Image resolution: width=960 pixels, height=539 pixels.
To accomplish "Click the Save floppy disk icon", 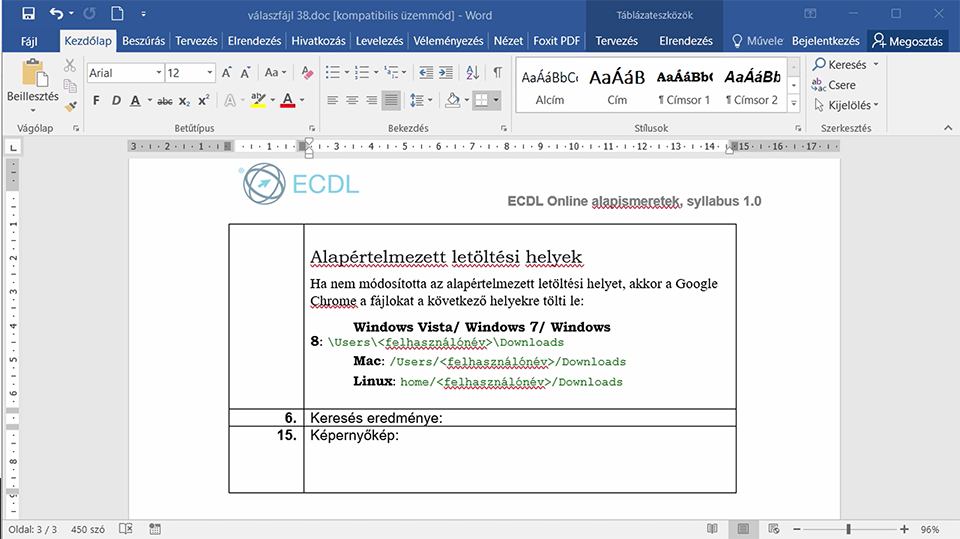I will pos(28,13).
